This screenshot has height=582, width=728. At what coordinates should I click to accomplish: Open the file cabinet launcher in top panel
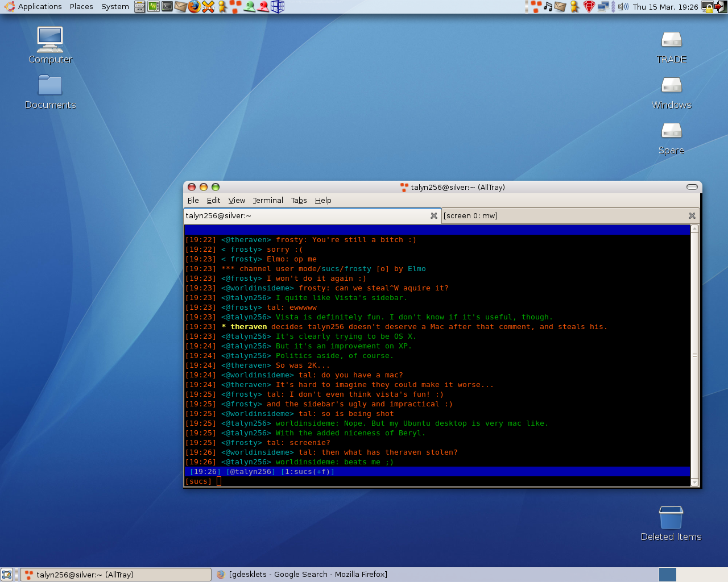139,7
